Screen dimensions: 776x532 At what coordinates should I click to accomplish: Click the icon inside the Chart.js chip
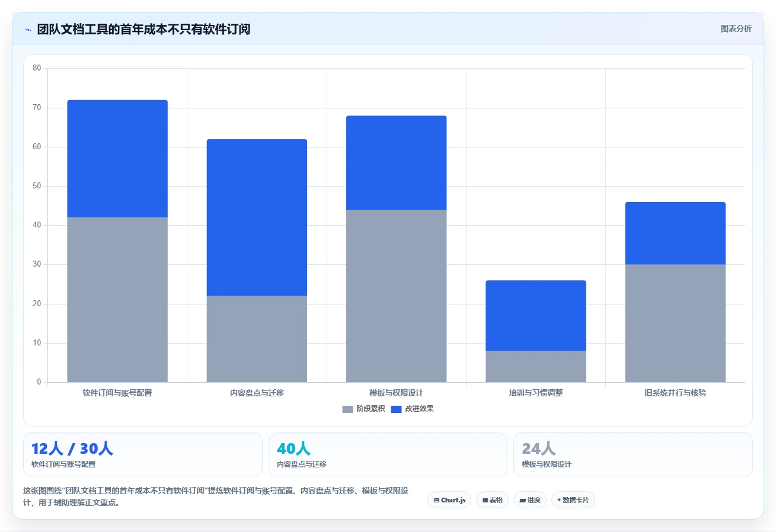(436, 501)
